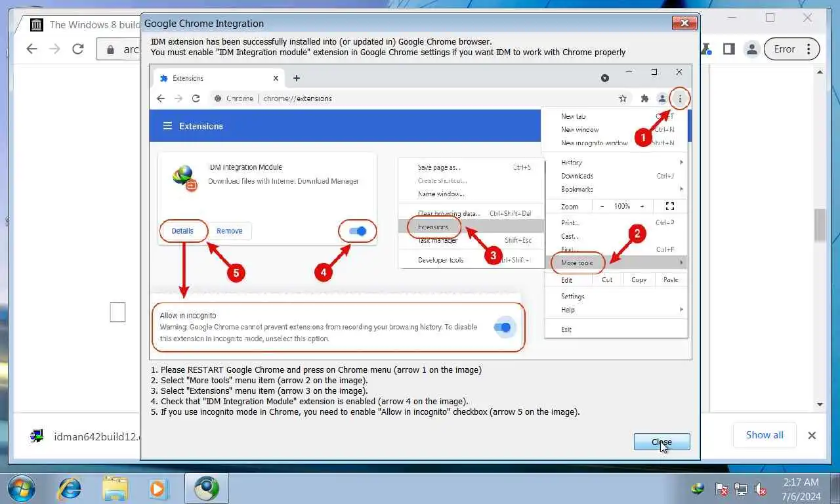Go forward in the browser window
The height and width of the screenshot is (504, 840).
[x=54, y=49]
